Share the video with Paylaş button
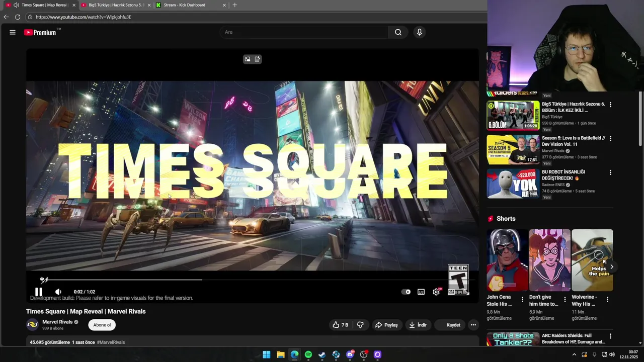The height and width of the screenshot is (362, 644). [386, 325]
